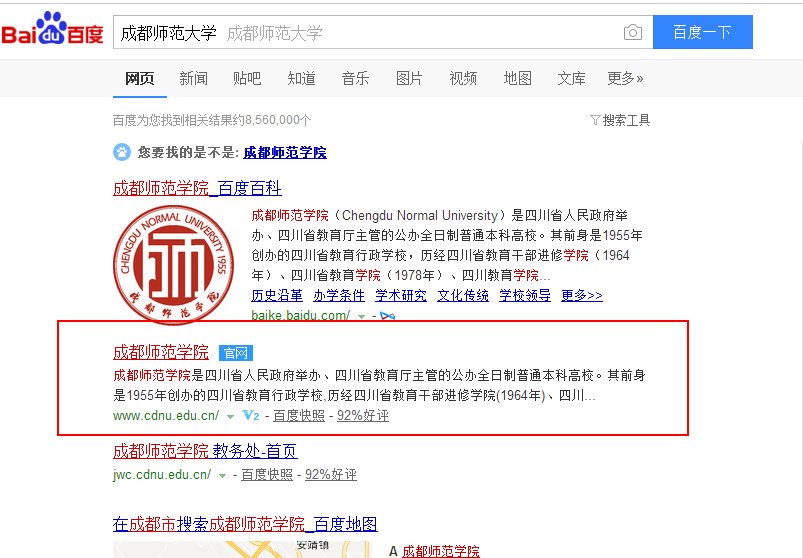803x558 pixels.
Task: Focus the search input field
Action: (x=383, y=32)
